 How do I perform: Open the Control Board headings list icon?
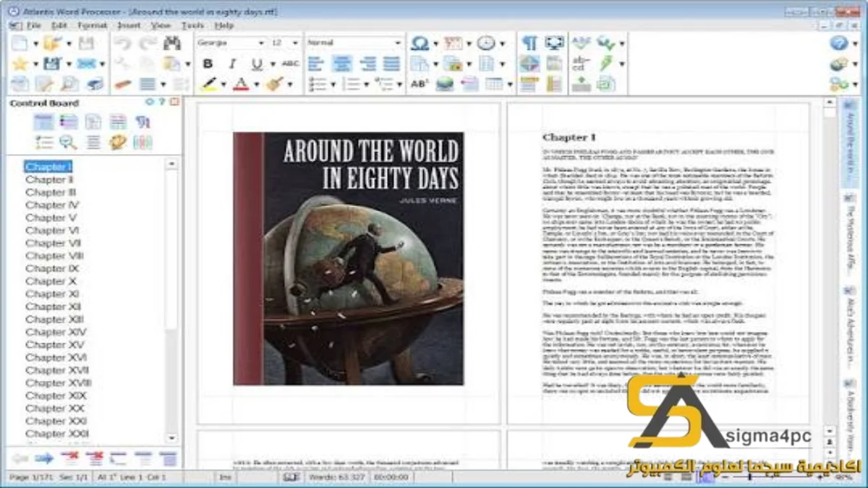(43, 122)
